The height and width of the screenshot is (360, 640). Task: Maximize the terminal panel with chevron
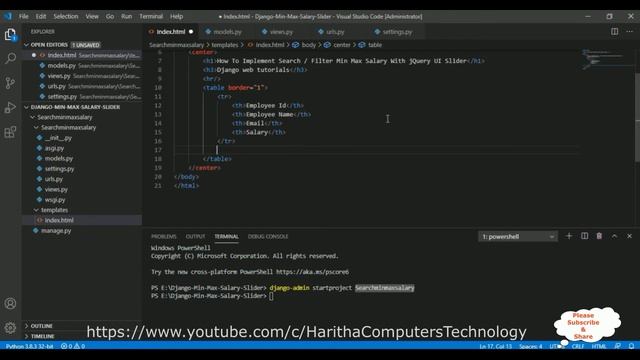614,236
